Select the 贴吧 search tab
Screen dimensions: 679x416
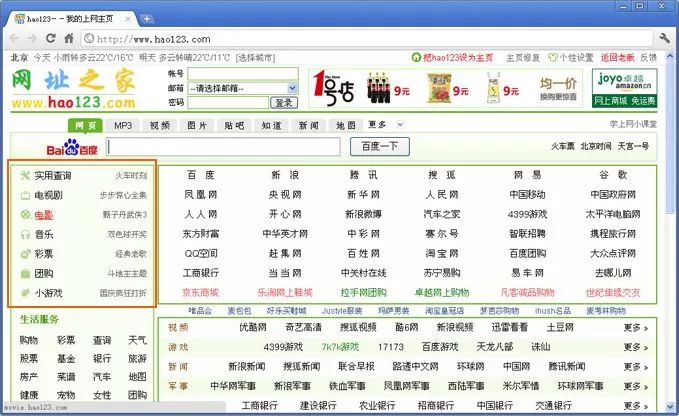[234, 126]
